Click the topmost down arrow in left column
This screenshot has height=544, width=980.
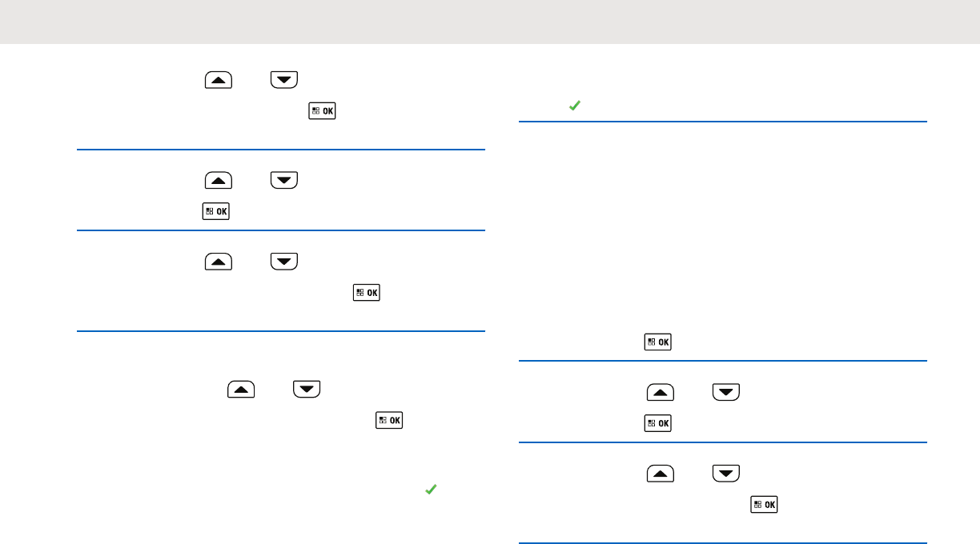pos(284,79)
